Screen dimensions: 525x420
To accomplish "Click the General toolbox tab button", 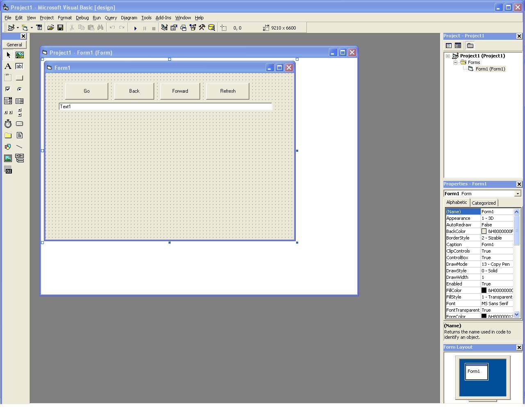I will (x=14, y=45).
